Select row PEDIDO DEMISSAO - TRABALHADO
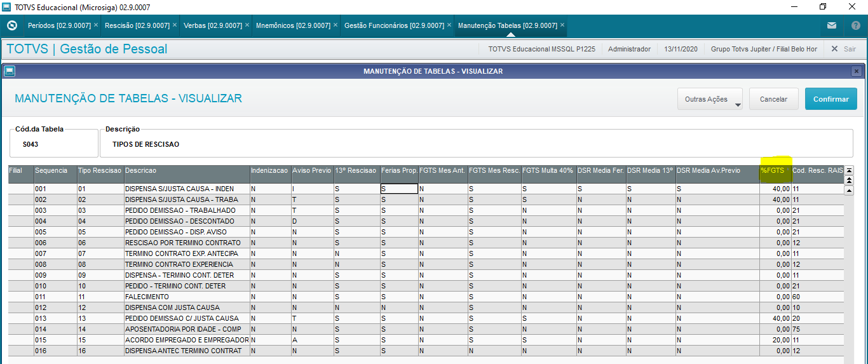 coord(426,210)
